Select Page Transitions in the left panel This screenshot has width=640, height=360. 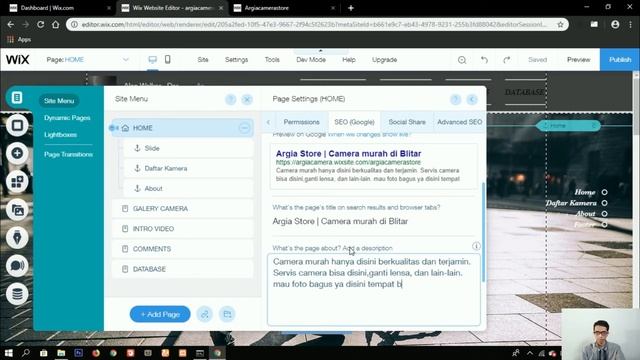tap(69, 154)
